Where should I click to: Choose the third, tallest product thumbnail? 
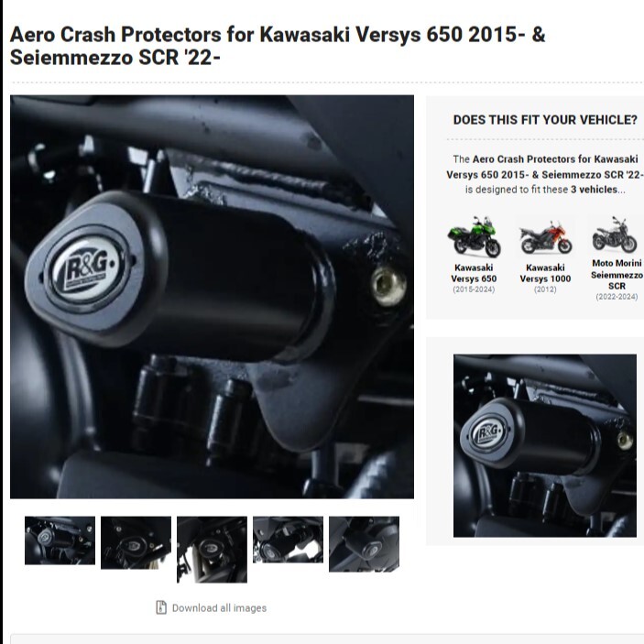click(x=212, y=550)
